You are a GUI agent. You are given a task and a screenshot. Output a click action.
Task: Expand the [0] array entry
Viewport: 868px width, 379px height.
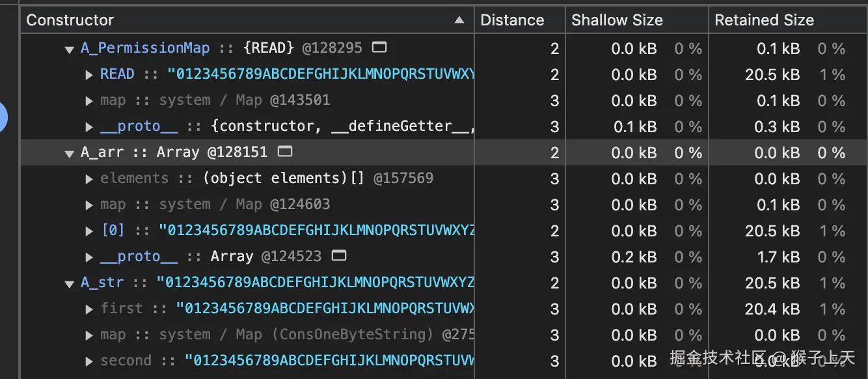(x=89, y=231)
